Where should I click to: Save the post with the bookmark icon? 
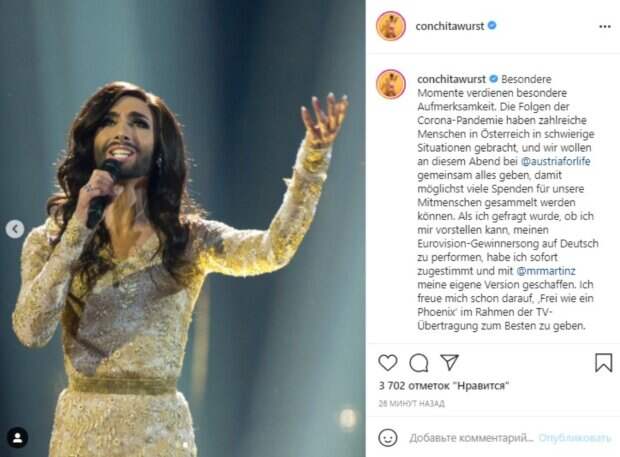coord(603,363)
